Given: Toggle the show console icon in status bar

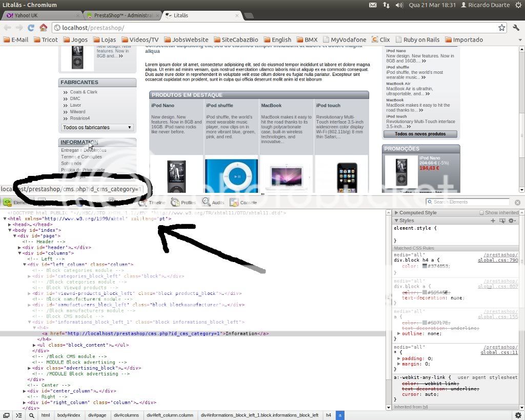Looking at the screenshot, I should pos(19,415).
